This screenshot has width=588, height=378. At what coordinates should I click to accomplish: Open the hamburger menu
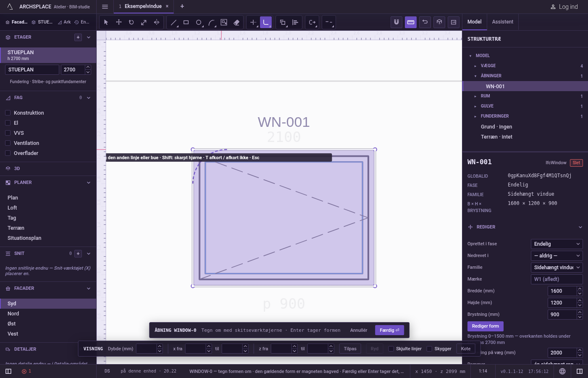pos(105,7)
